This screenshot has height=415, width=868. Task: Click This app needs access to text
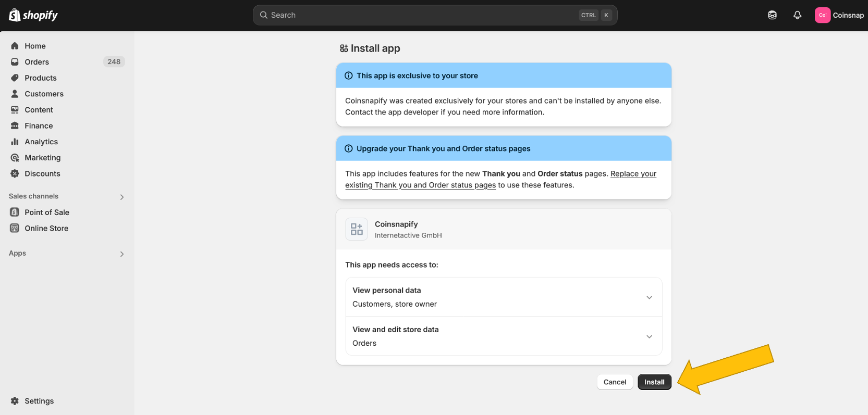[392, 265]
